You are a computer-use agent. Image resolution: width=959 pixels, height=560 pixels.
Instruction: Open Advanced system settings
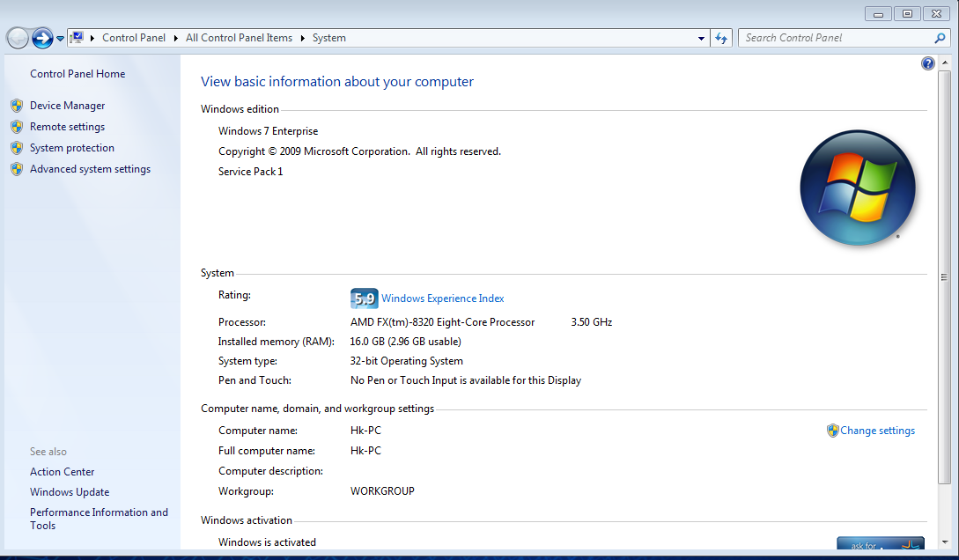[90, 169]
